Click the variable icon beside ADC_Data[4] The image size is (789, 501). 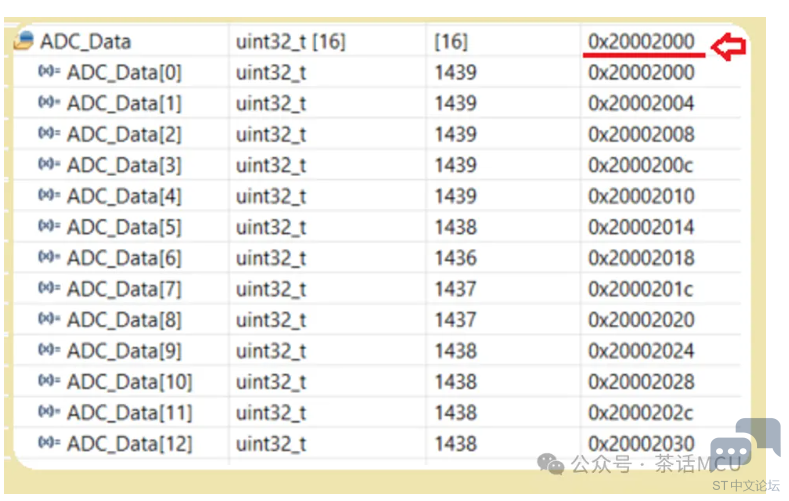49,195
